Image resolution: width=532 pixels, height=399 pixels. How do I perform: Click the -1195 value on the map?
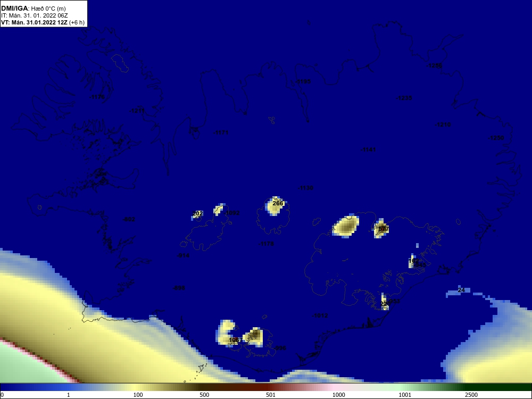click(303, 81)
